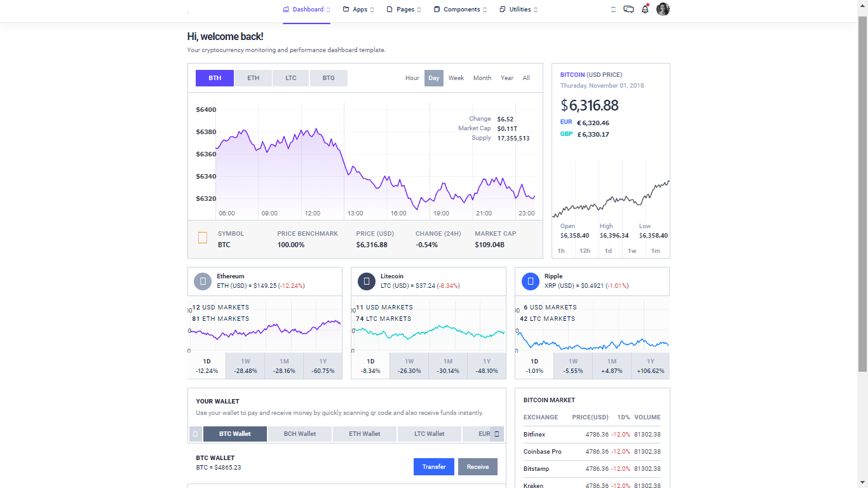Switch main chart range to Year
The image size is (868, 488).
coord(507,78)
